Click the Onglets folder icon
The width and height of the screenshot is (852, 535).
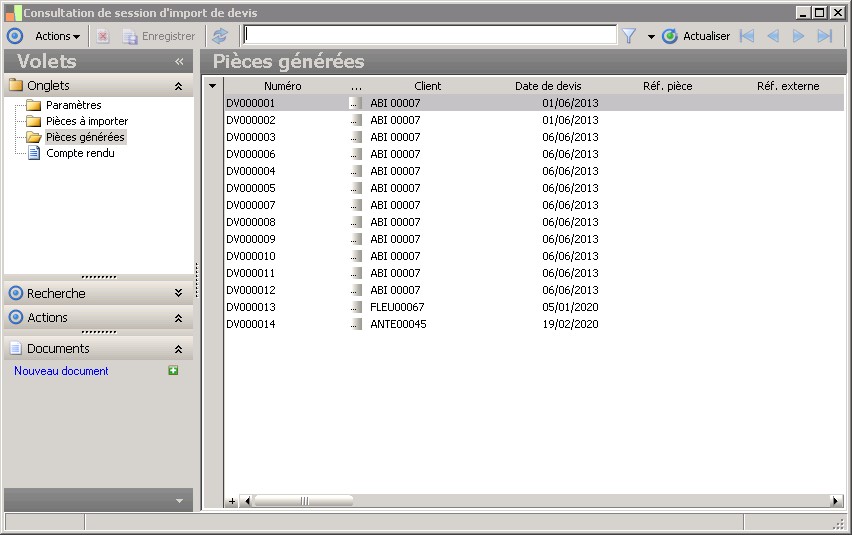coord(16,85)
